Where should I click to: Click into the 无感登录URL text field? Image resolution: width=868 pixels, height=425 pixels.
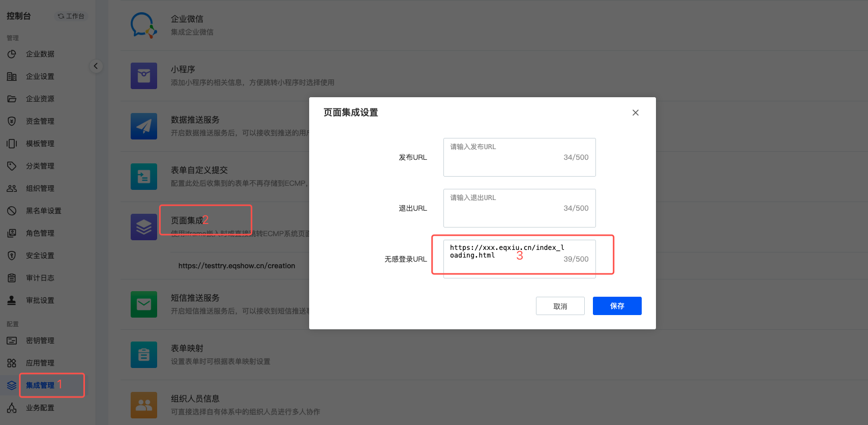519,259
